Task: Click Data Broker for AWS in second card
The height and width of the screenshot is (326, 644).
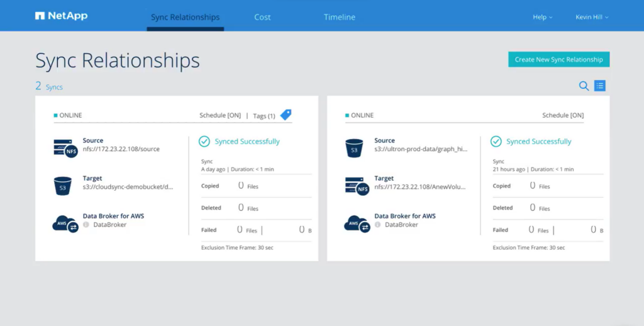Action: [x=405, y=216]
